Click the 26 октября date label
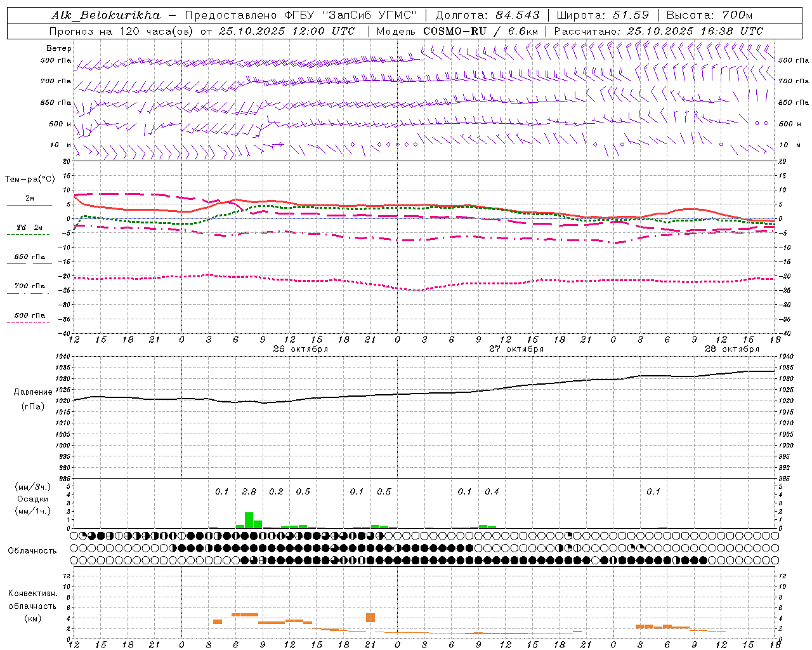 [301, 349]
